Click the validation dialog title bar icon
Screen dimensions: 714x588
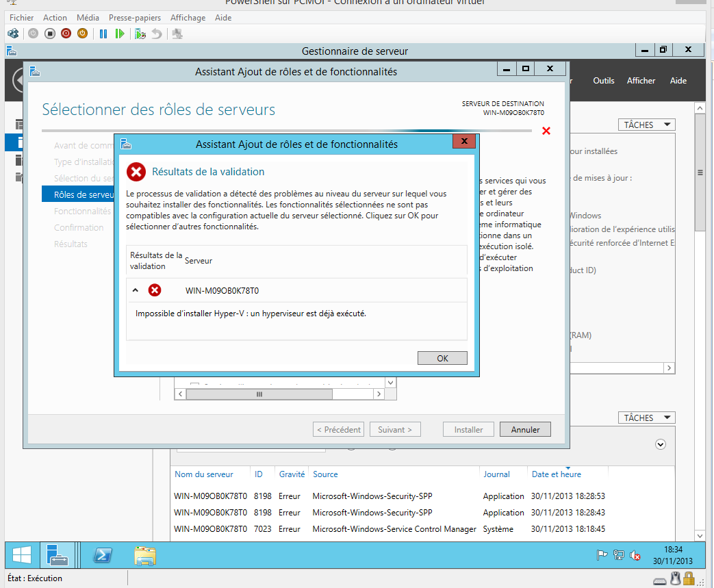[126, 144]
